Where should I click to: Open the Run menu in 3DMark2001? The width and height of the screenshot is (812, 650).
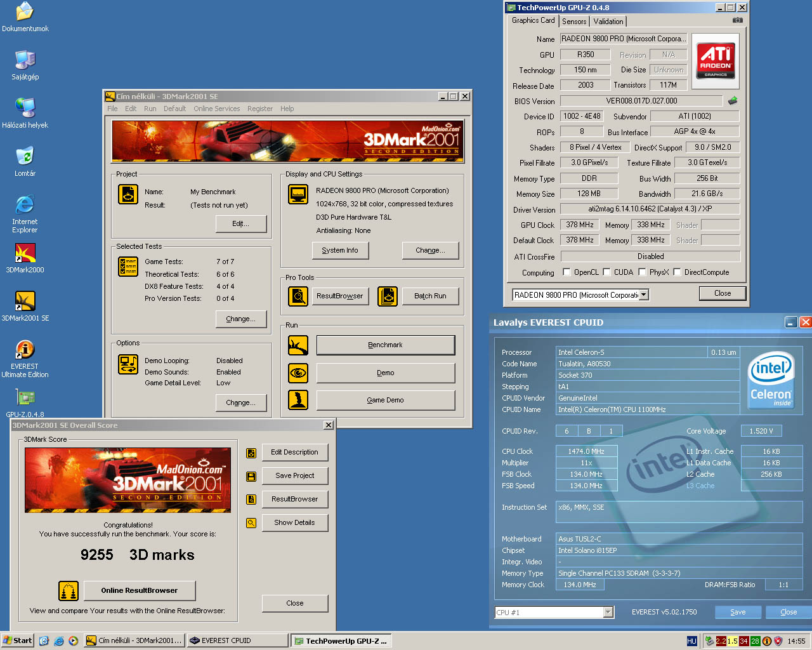pos(150,109)
